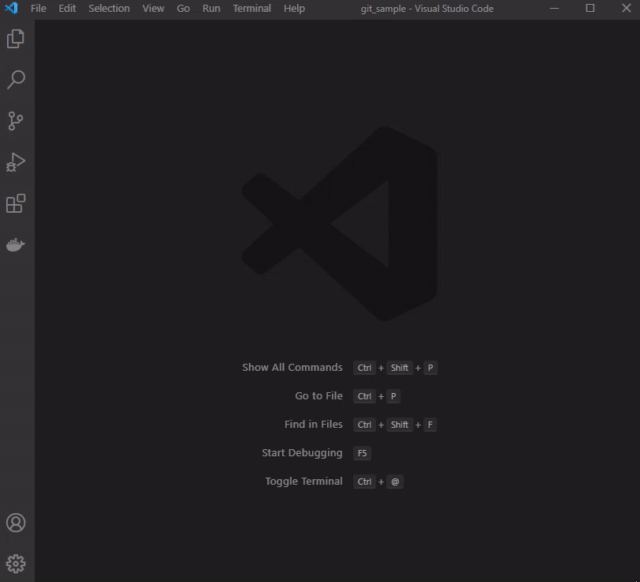640x582 pixels.
Task: Close the VS Code window
Action: pos(626,8)
